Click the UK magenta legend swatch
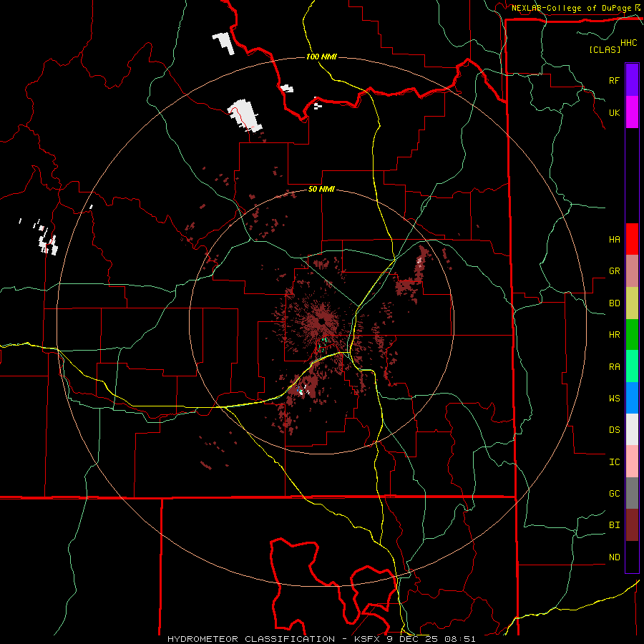 tap(632, 112)
